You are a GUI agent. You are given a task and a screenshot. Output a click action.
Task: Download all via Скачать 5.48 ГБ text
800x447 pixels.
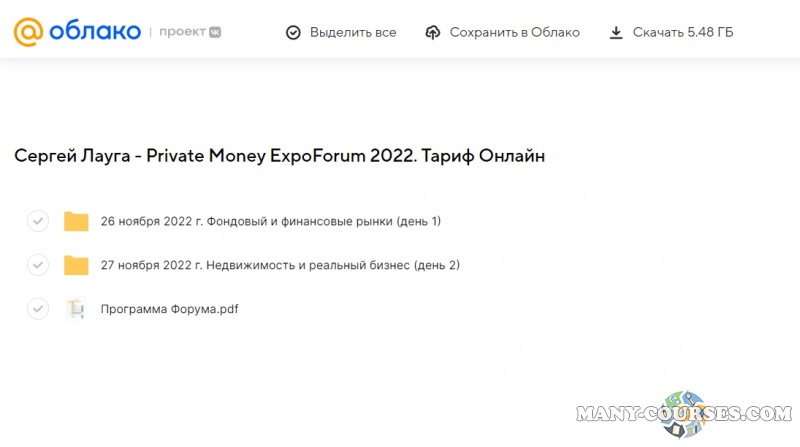(683, 32)
